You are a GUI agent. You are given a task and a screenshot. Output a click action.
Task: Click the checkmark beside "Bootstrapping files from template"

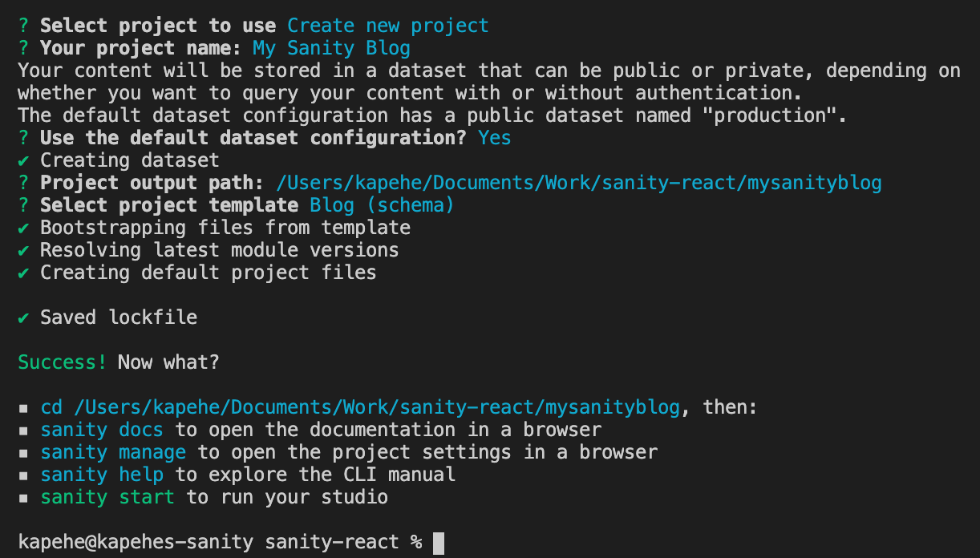point(22,227)
